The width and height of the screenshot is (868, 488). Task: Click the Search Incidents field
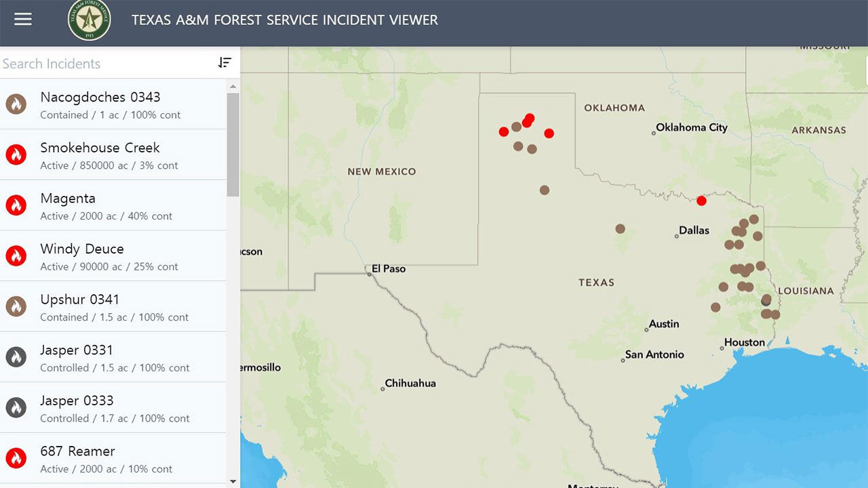coord(105,64)
